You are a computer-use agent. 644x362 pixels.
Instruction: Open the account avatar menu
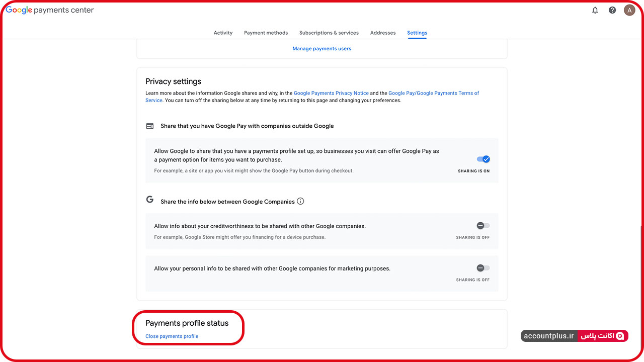(x=629, y=10)
